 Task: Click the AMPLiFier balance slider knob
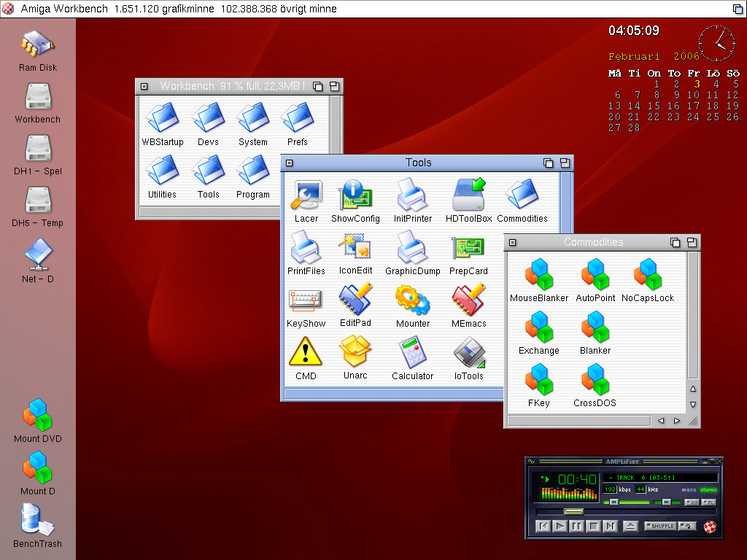click(667, 502)
